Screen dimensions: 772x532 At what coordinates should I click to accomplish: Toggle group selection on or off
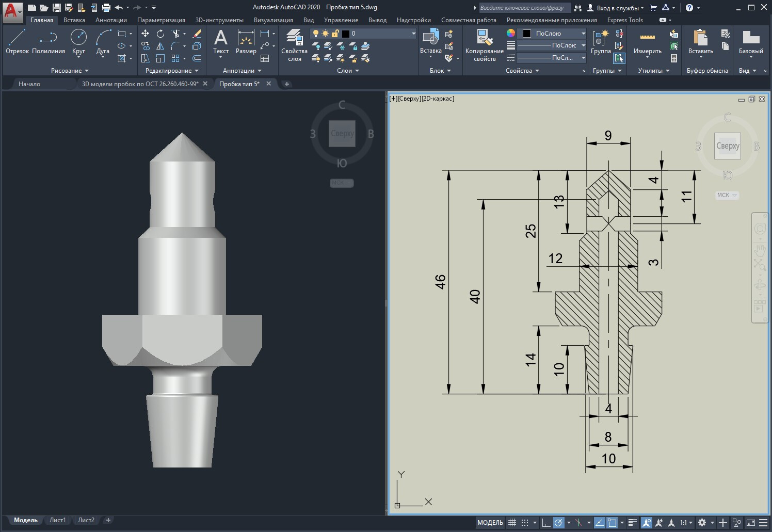pyautogui.click(x=619, y=58)
